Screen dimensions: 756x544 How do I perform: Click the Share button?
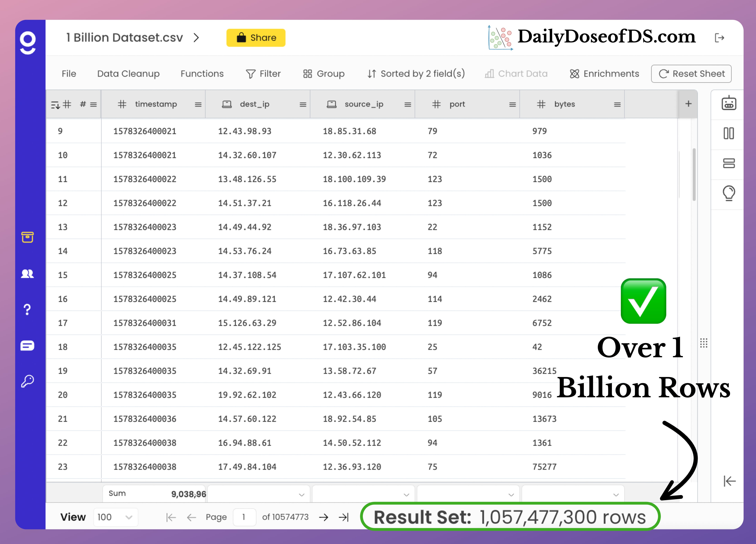tap(256, 38)
